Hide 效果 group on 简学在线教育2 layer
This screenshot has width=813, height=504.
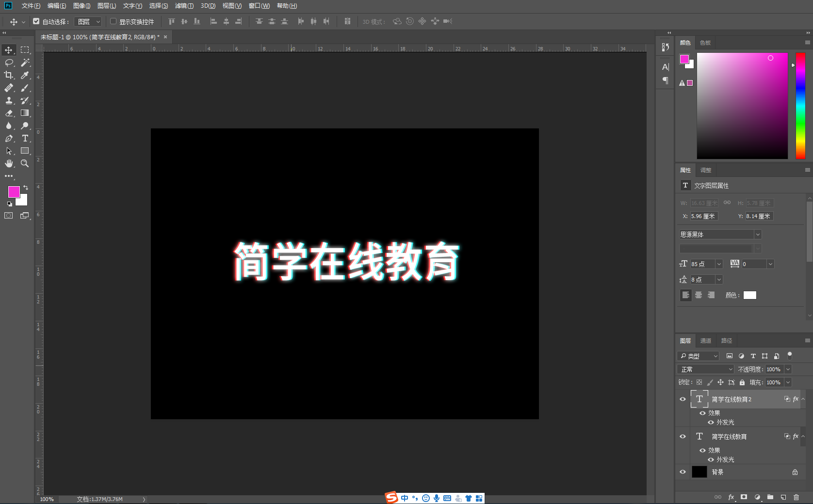[x=702, y=413]
